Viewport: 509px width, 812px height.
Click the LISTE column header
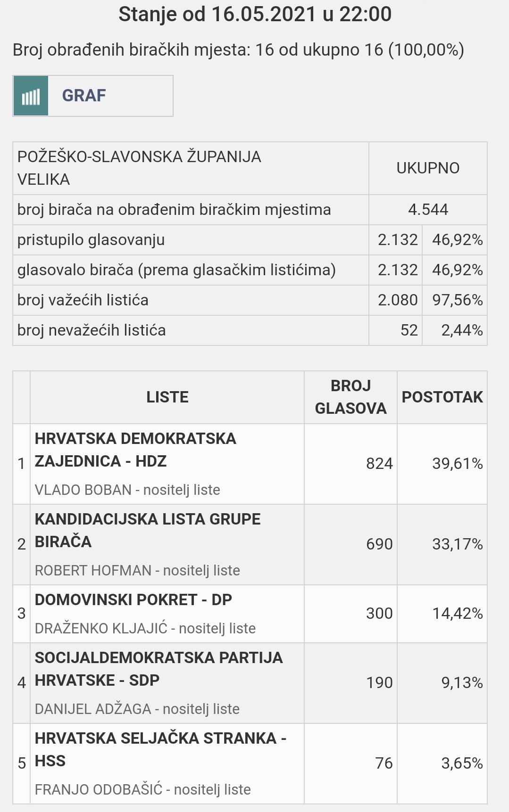point(167,397)
